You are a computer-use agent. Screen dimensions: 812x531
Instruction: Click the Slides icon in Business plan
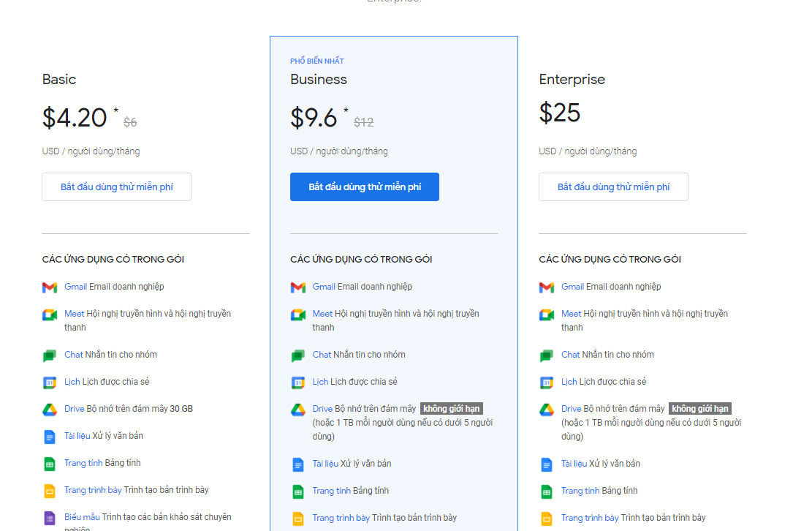point(298,519)
